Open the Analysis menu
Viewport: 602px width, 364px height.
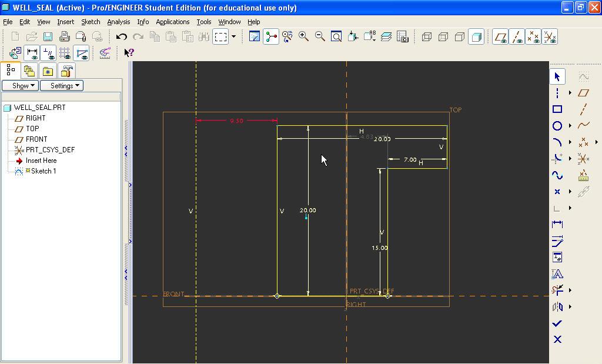coord(119,22)
